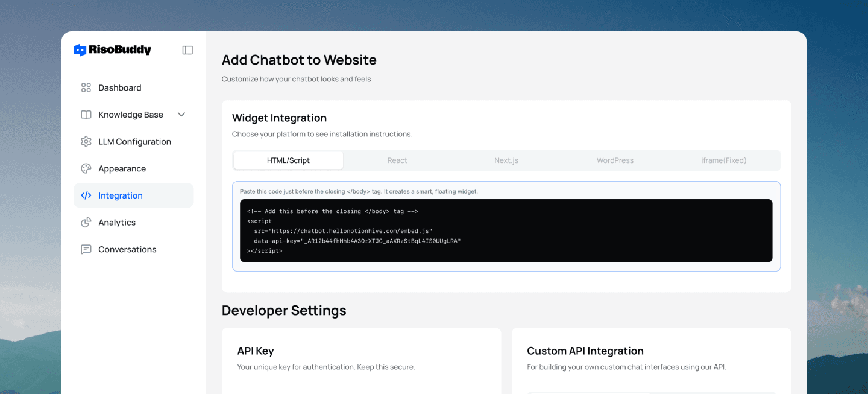Image resolution: width=868 pixels, height=394 pixels.
Task: Go to LLM Configuration
Action: [134, 141]
